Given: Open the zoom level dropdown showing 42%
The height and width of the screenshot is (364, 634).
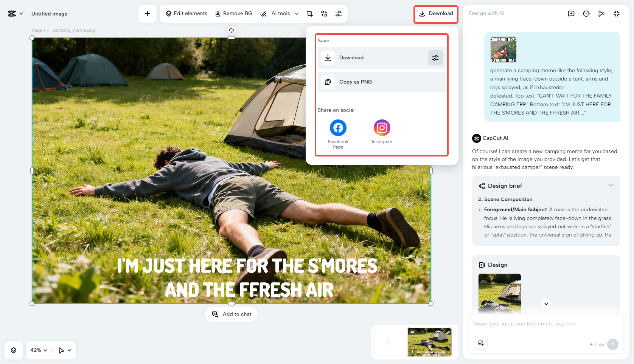Looking at the screenshot, I should point(37,350).
